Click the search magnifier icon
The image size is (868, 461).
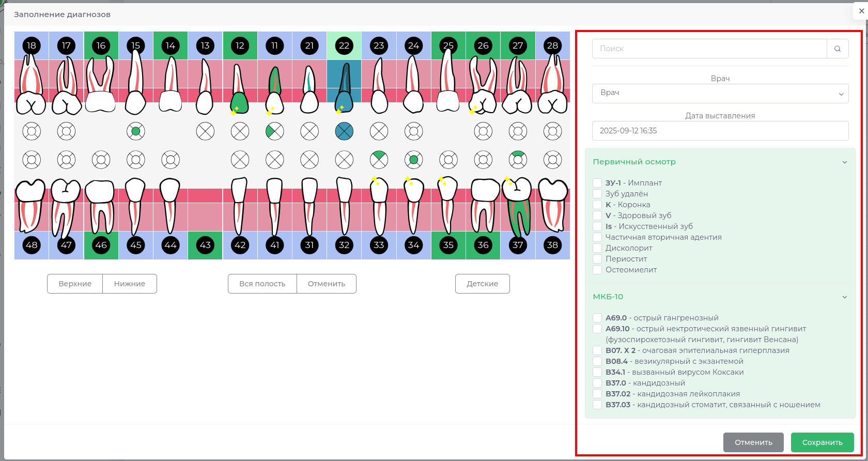[x=838, y=49]
